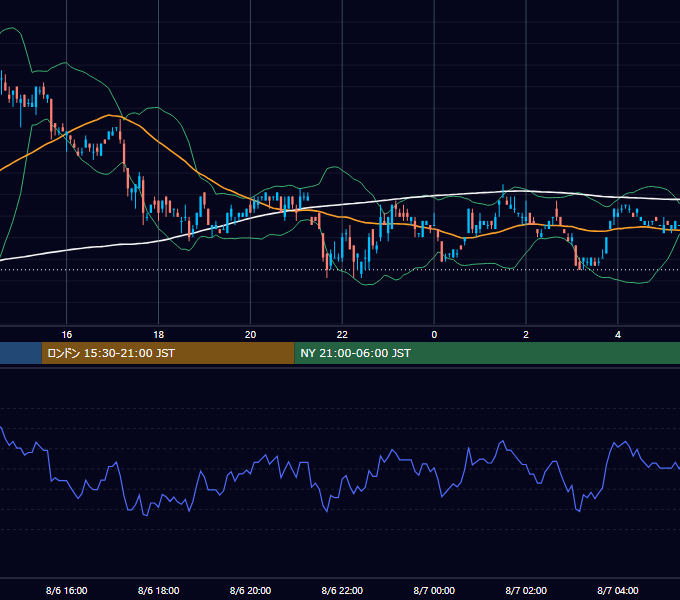Click the blue session bar before ロンドン
Screen dimensions: 680x600
21,353
